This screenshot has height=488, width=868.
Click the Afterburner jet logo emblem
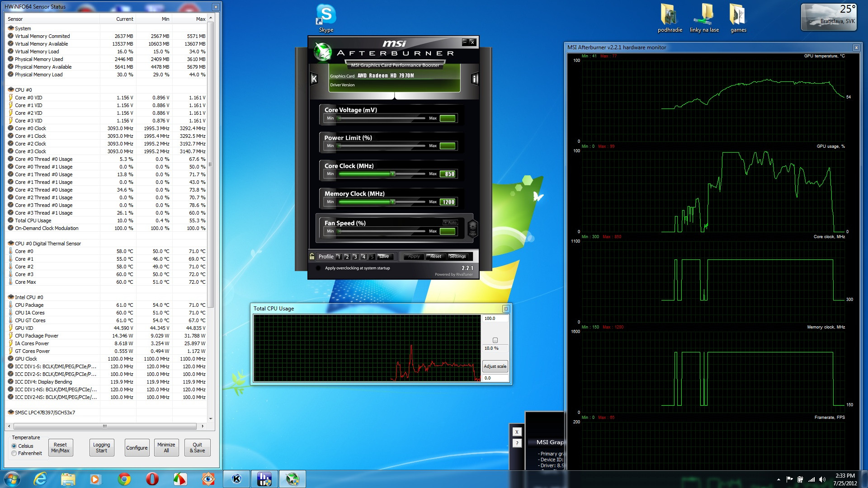[323, 51]
